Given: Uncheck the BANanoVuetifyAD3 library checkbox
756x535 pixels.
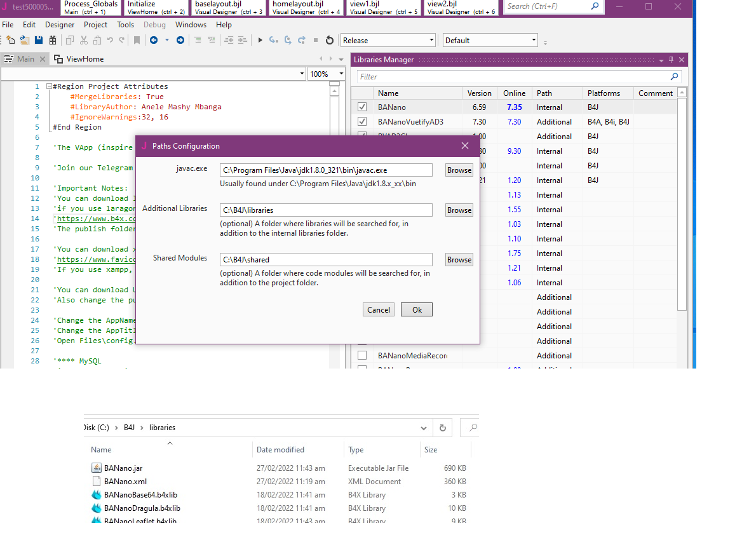Looking at the screenshot, I should tap(362, 122).
